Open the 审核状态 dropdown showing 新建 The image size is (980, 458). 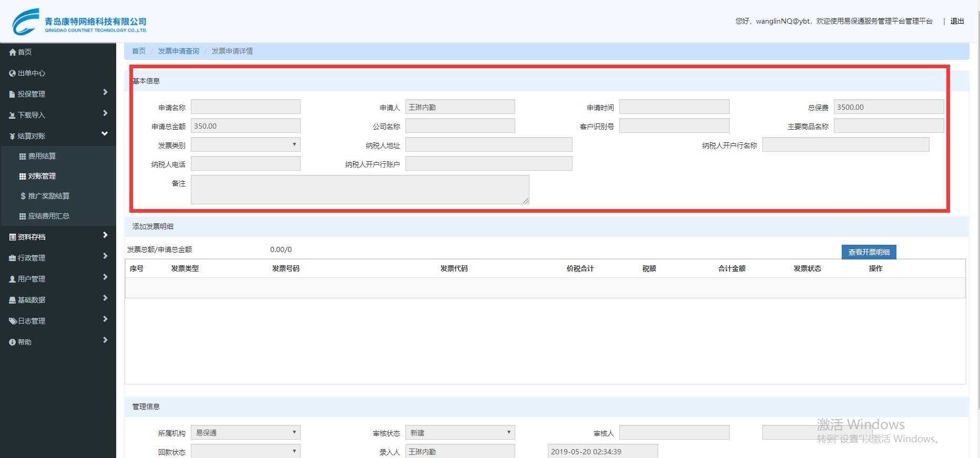(460, 432)
